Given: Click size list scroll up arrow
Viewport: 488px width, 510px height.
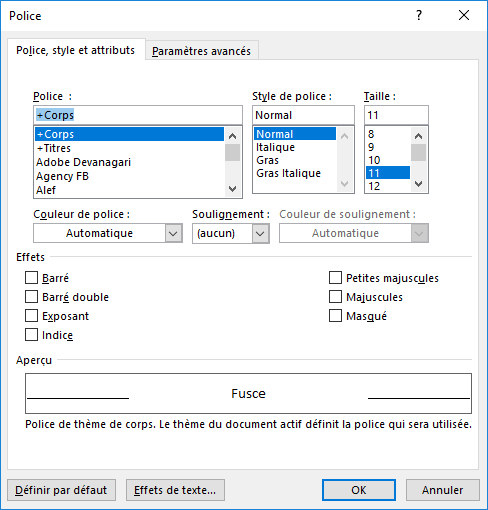Looking at the screenshot, I should tap(418, 136).
